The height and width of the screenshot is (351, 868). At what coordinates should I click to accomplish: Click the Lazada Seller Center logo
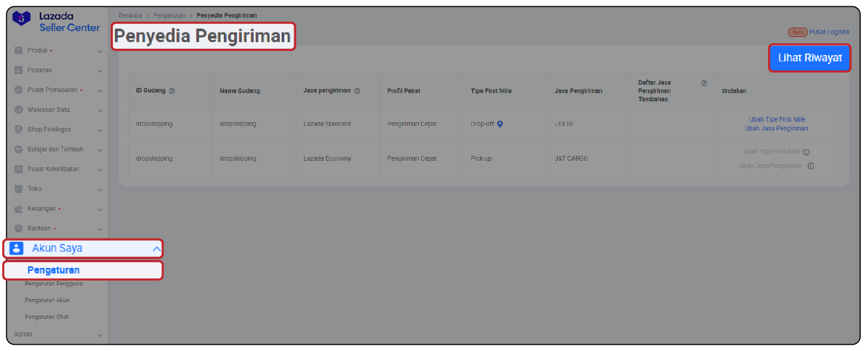[55, 22]
